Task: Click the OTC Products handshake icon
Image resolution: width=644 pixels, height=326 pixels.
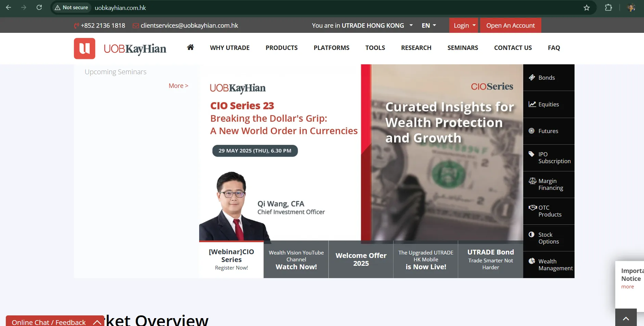Action: coord(533,207)
